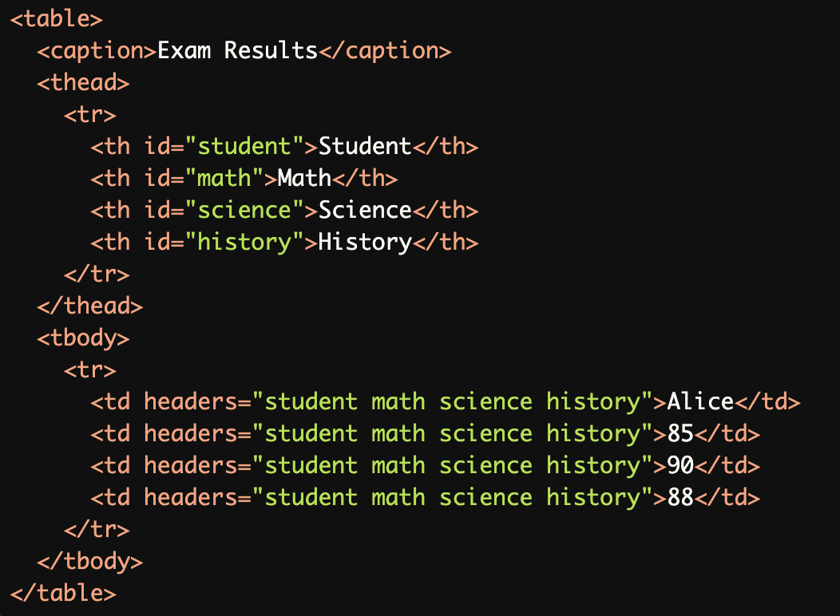Click the cell value 90
The width and height of the screenshot is (840, 616).
tap(680, 466)
